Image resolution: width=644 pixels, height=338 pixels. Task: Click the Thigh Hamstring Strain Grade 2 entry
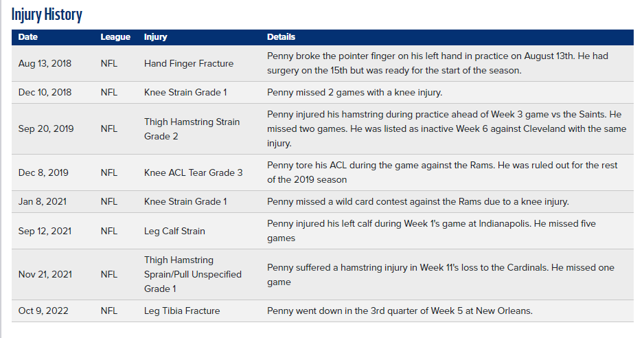[x=192, y=128]
